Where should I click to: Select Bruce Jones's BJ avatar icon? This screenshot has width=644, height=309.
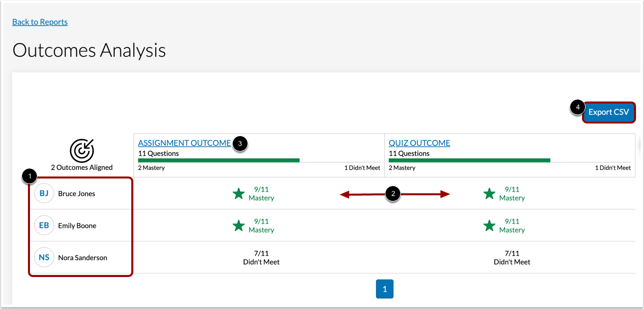(x=44, y=193)
